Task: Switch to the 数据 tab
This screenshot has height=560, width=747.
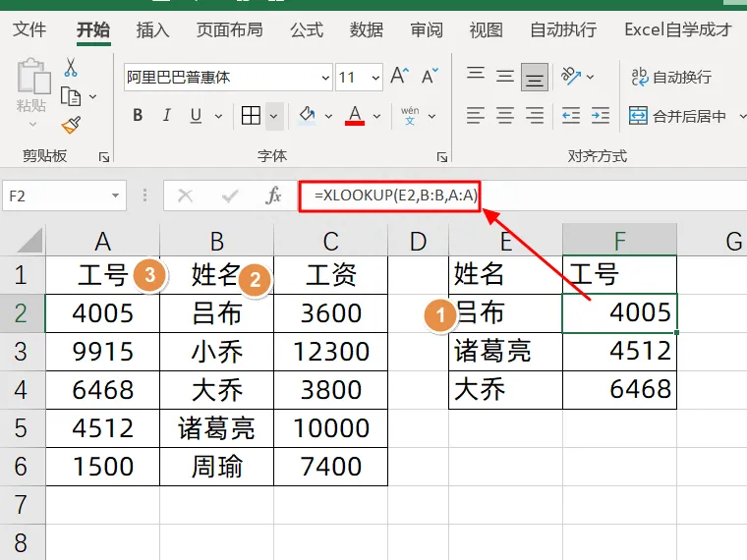Action: point(367,29)
